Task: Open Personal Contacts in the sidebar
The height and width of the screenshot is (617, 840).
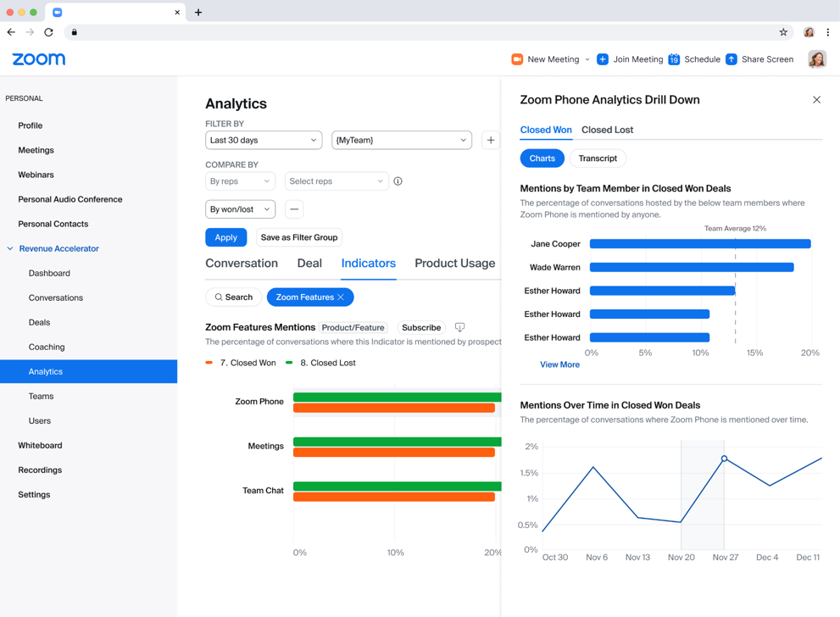Action: tap(53, 224)
